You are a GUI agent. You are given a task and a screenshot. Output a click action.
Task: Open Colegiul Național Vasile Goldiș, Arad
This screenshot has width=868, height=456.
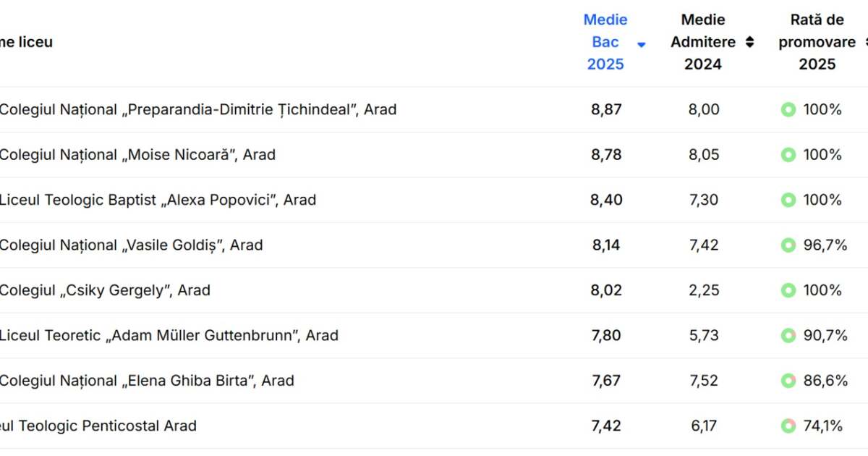(131, 245)
